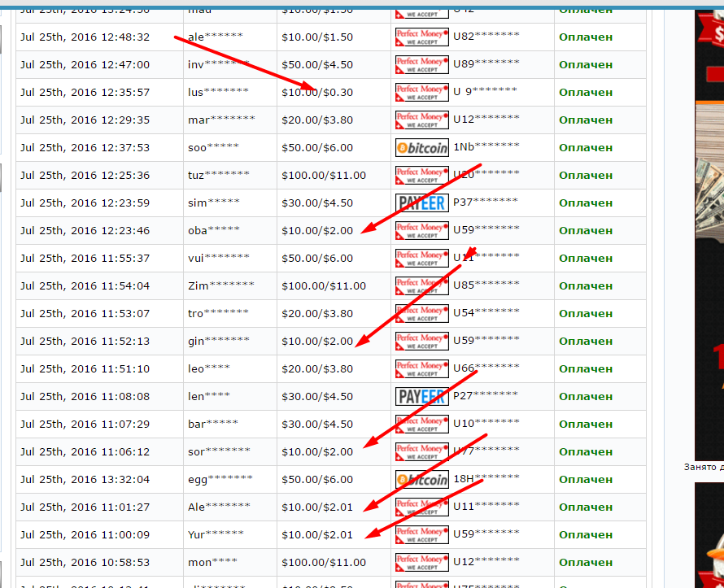Click the $10.00/$0.30 amount cell
This screenshot has height=588, width=724.
click(x=317, y=92)
